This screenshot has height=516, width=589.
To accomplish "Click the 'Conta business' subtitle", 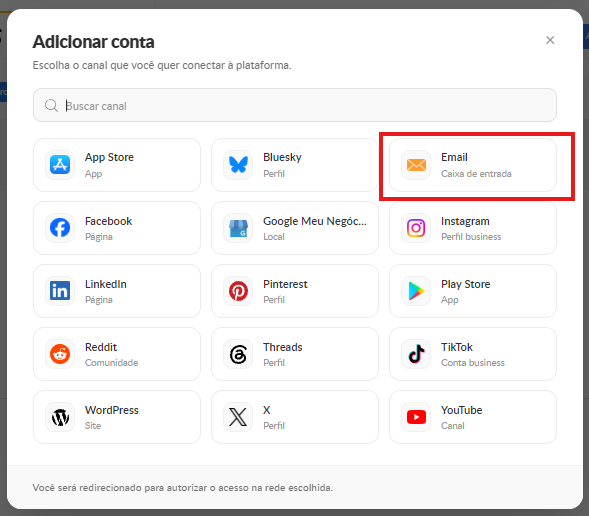I will [x=473, y=363].
